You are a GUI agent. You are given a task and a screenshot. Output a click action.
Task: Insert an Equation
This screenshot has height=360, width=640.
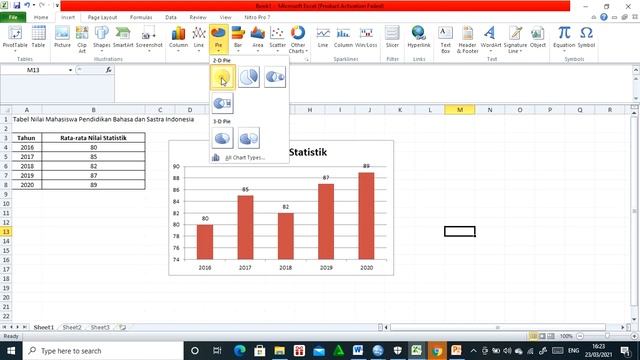[x=564, y=39]
